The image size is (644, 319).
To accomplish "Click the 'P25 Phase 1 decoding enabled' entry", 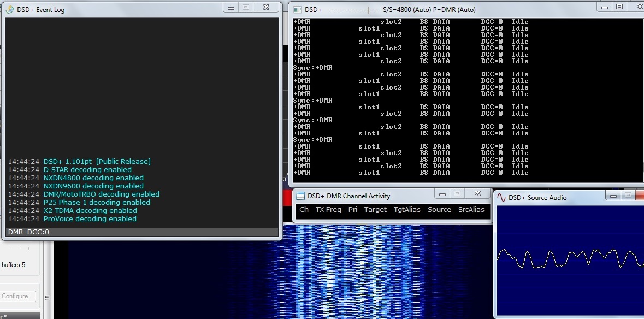I will [x=97, y=203].
